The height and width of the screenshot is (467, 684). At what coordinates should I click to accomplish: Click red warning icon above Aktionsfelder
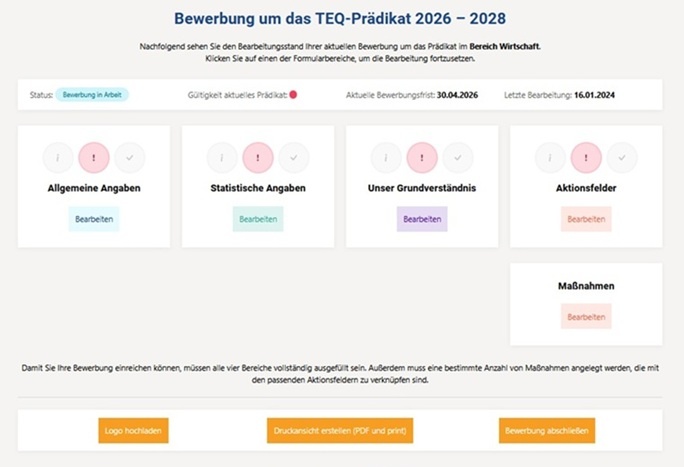point(586,157)
